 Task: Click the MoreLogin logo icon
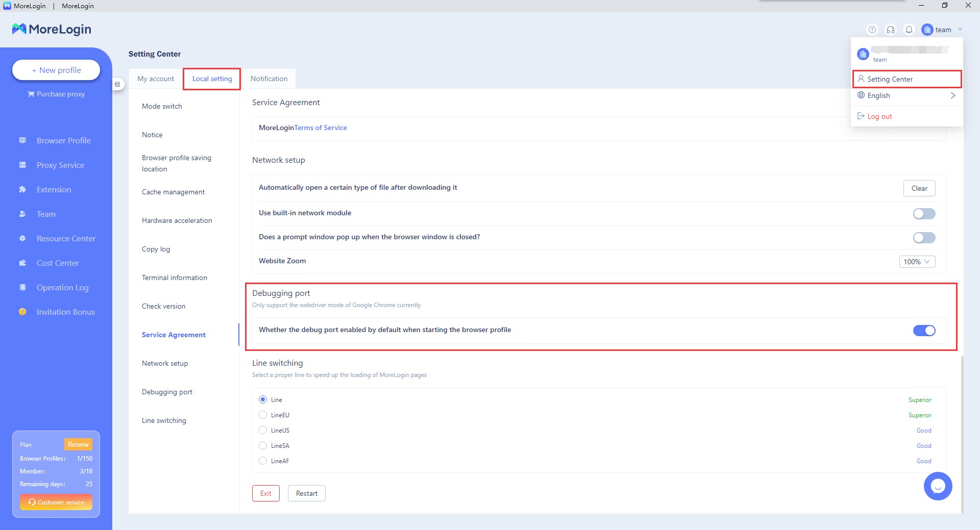tap(19, 29)
